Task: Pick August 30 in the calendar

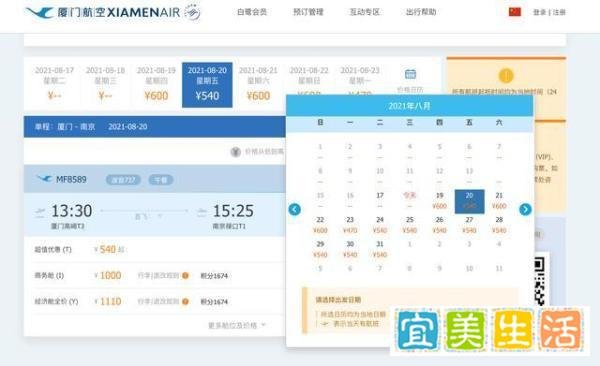Action: click(350, 249)
